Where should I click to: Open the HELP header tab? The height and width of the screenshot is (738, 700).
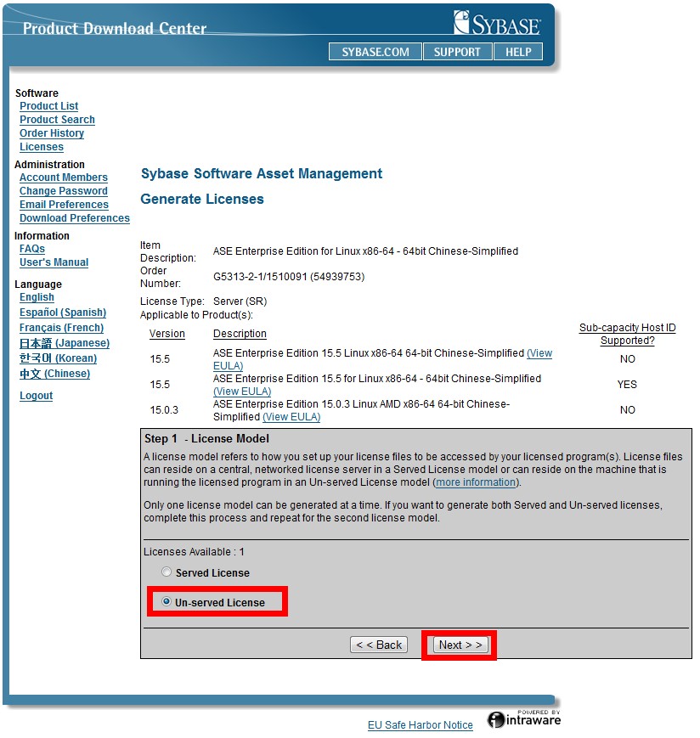pos(518,52)
